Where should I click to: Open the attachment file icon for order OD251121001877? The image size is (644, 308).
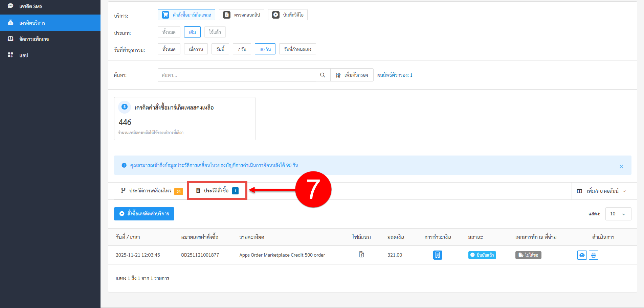click(361, 255)
